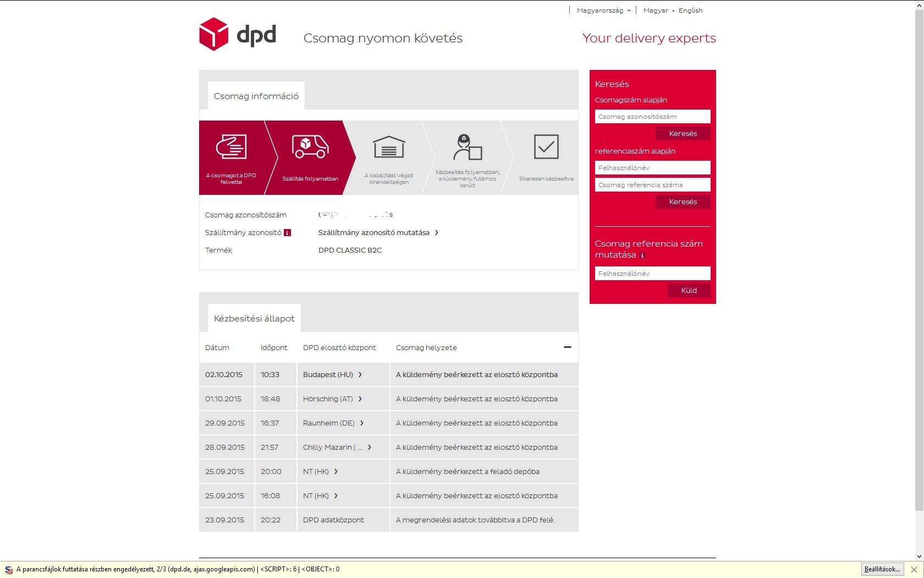
Task: Expand Raunheim (DE) depot details
Action: point(361,423)
